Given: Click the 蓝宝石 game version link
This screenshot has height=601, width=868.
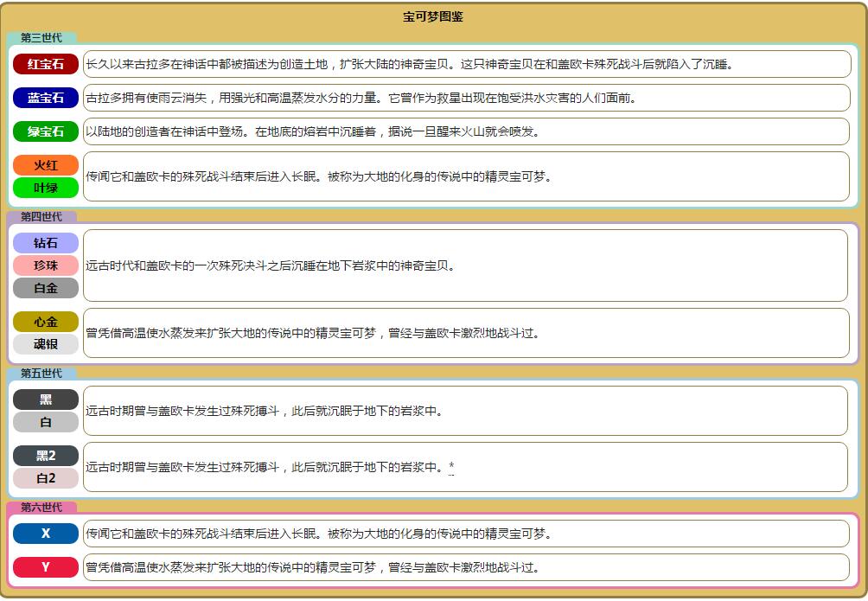Looking at the screenshot, I should (x=46, y=98).
